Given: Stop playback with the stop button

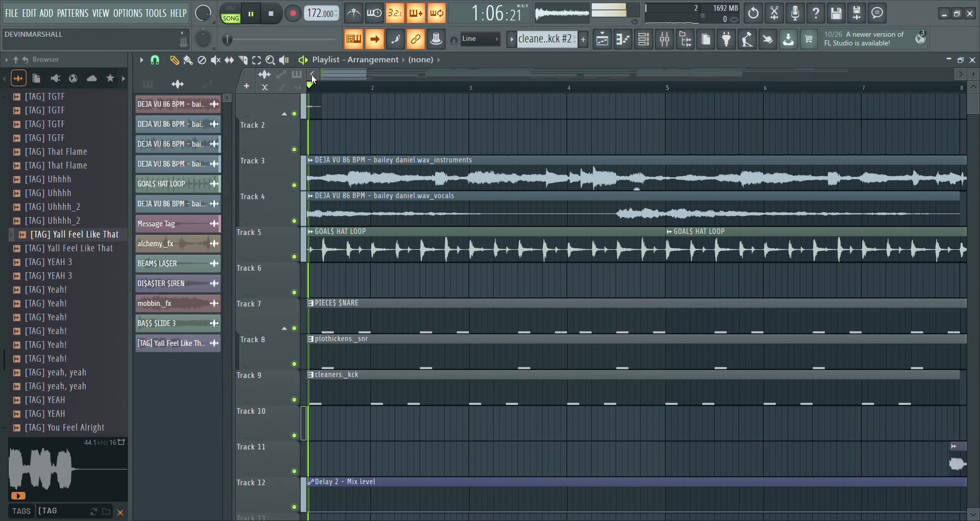Looking at the screenshot, I should point(272,14).
